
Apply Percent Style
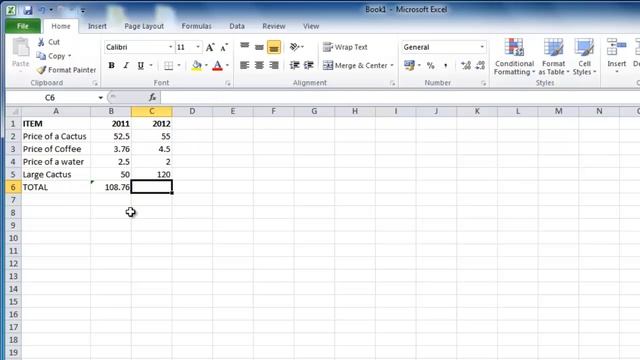click(x=430, y=65)
